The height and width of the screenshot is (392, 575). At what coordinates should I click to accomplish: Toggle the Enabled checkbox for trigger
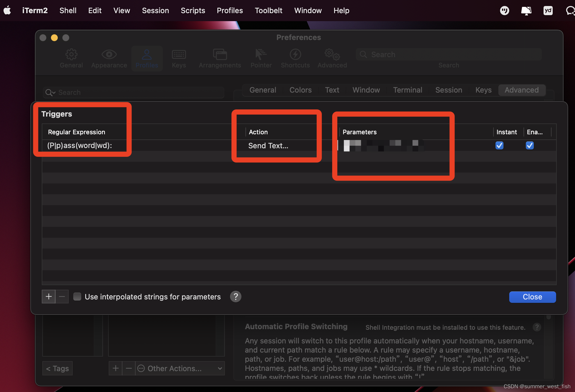pos(530,145)
